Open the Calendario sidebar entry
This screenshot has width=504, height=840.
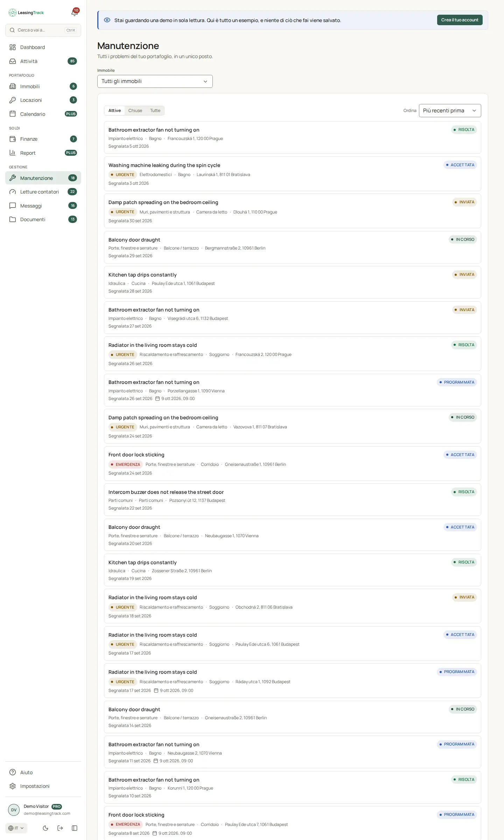pyautogui.click(x=43, y=114)
